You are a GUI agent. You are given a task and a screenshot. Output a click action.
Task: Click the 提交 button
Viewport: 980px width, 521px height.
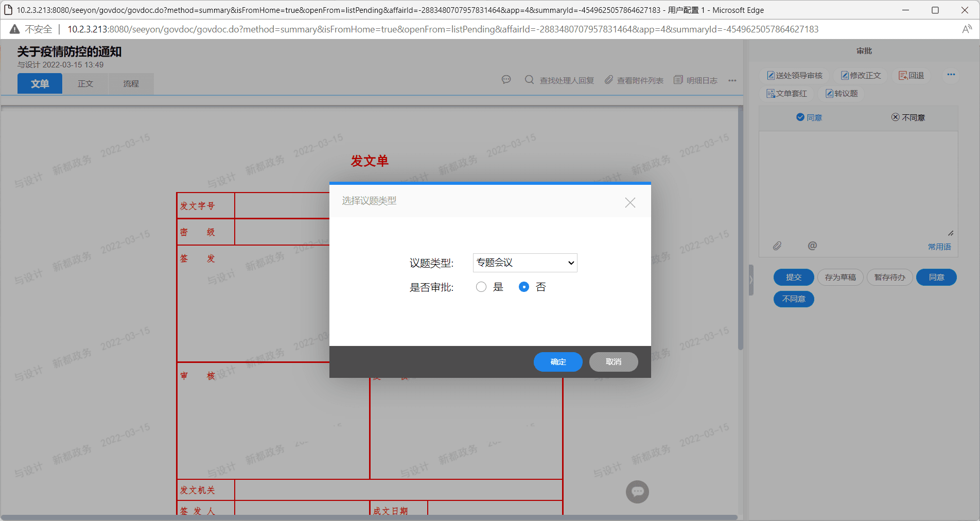point(794,277)
